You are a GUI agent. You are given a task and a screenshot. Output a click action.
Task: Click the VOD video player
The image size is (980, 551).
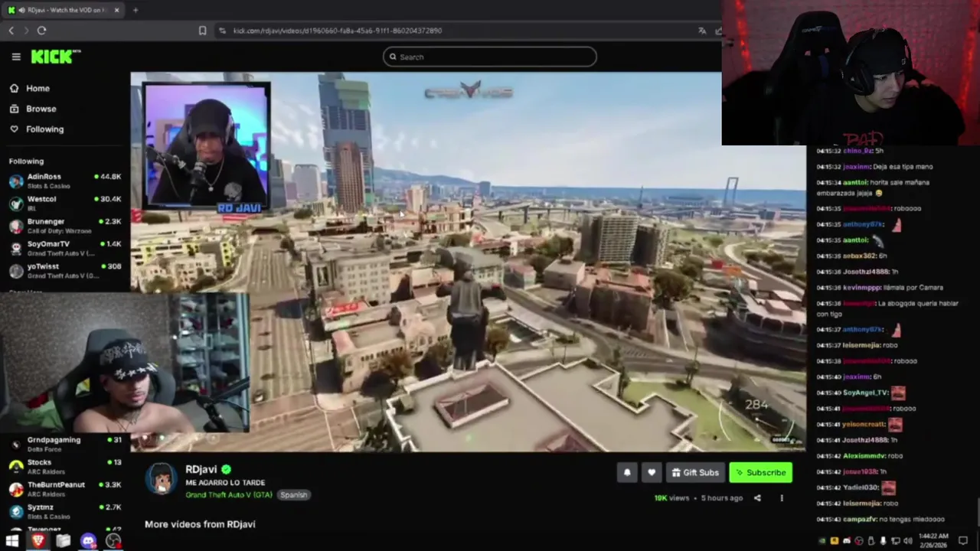click(x=468, y=262)
